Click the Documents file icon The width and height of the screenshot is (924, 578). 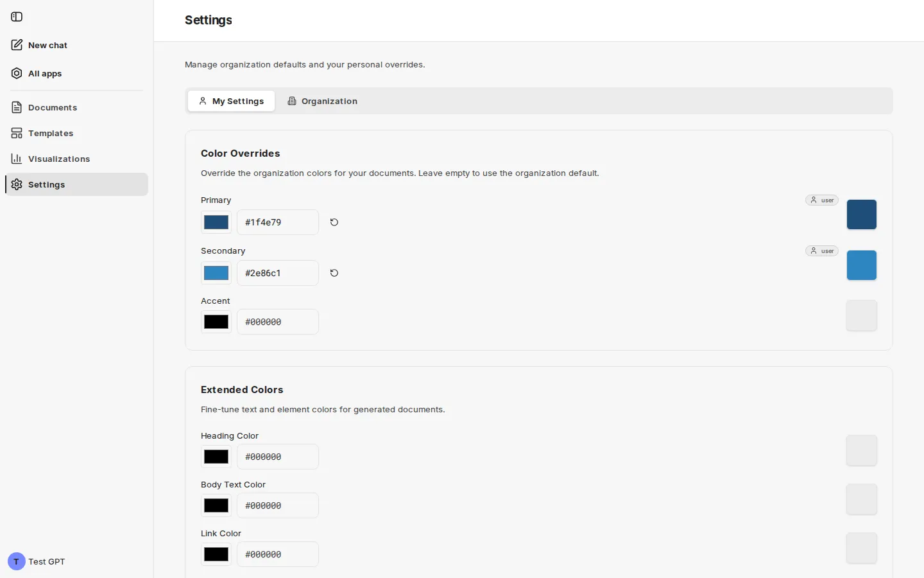[x=17, y=107]
